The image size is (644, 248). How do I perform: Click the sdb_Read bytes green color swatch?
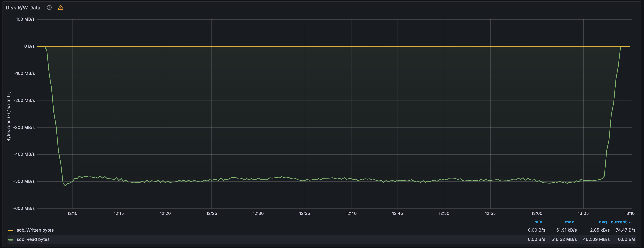coord(11,239)
